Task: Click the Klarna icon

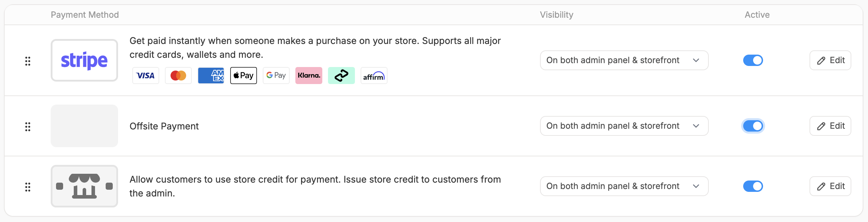Action: pos(309,76)
